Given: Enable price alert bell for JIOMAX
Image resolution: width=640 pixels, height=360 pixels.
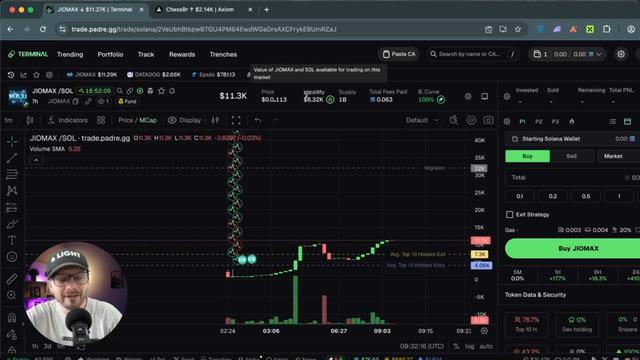Looking at the screenshot, I should 172,91.
